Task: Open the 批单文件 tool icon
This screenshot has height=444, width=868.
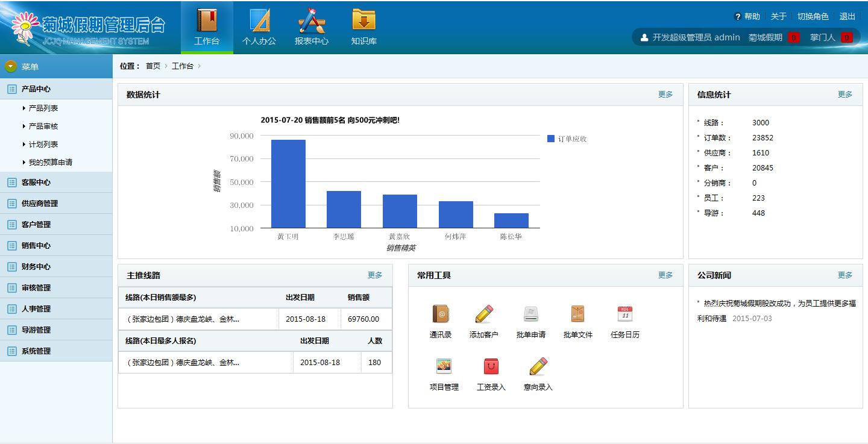Action: pos(577,314)
